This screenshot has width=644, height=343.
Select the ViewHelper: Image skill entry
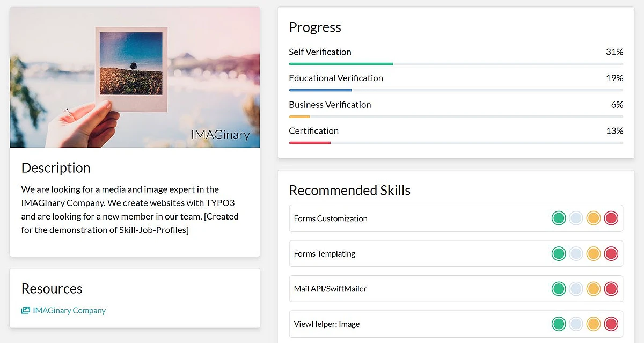327,324
